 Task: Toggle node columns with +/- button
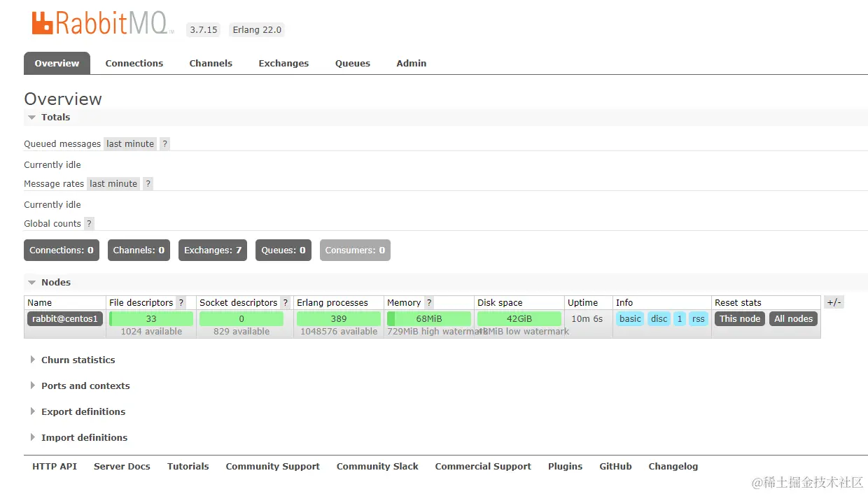point(834,303)
